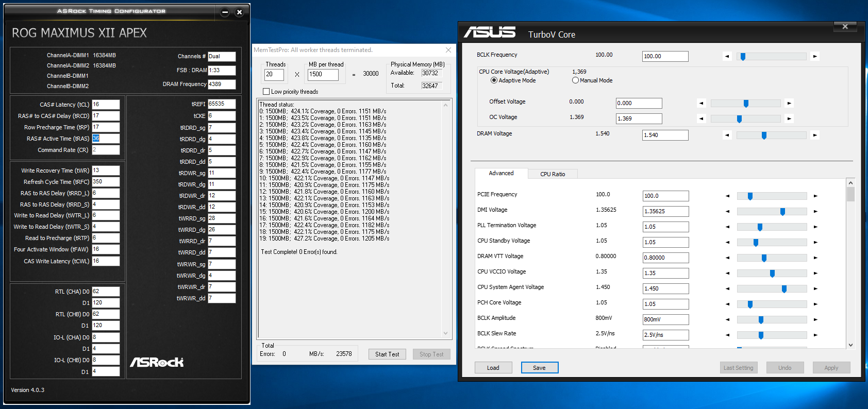Decrease DRAM Voltage with left arrow
The image size is (868, 409).
click(727, 135)
